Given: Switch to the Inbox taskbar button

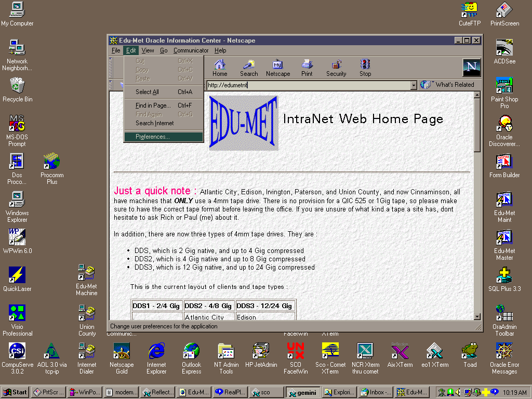Looking at the screenshot, I should (x=376, y=392).
